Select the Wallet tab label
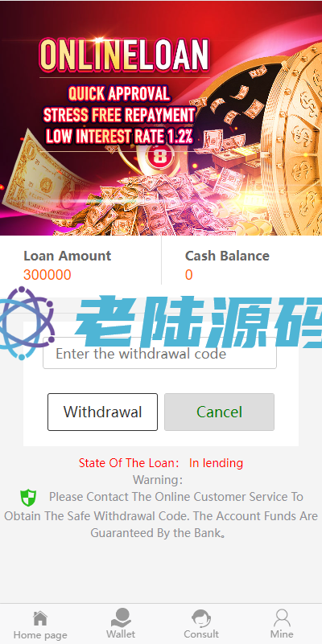The height and width of the screenshot is (644, 322). (x=121, y=634)
